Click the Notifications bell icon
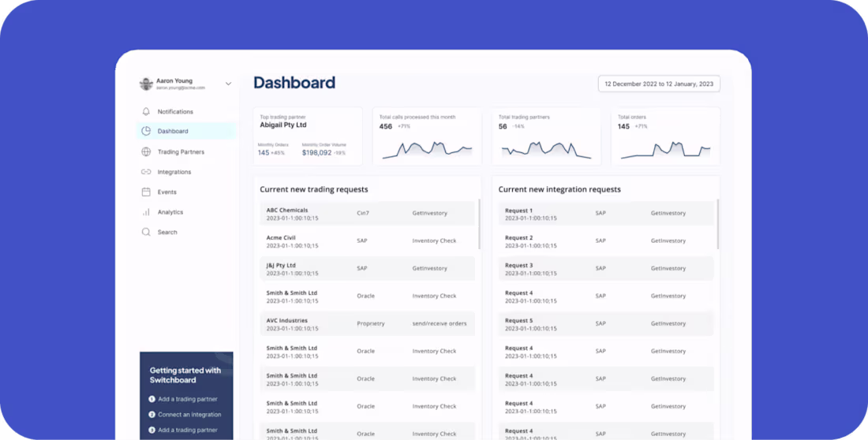Viewport: 868px width, 440px height. (146, 111)
